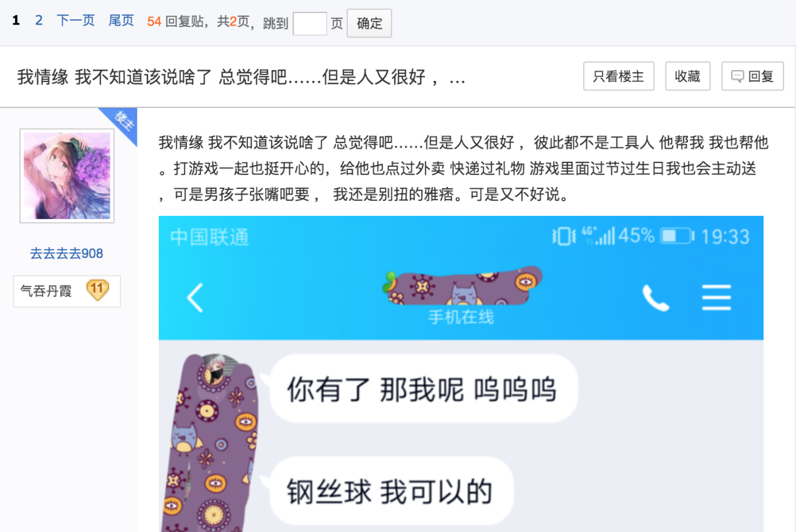The image size is (796, 532).
Task: Go to page 2 of replies
Action: (39, 21)
